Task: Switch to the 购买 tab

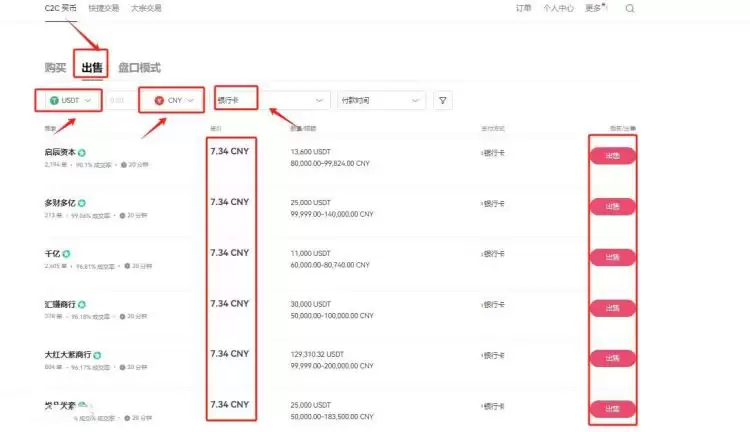Action: click(56, 68)
